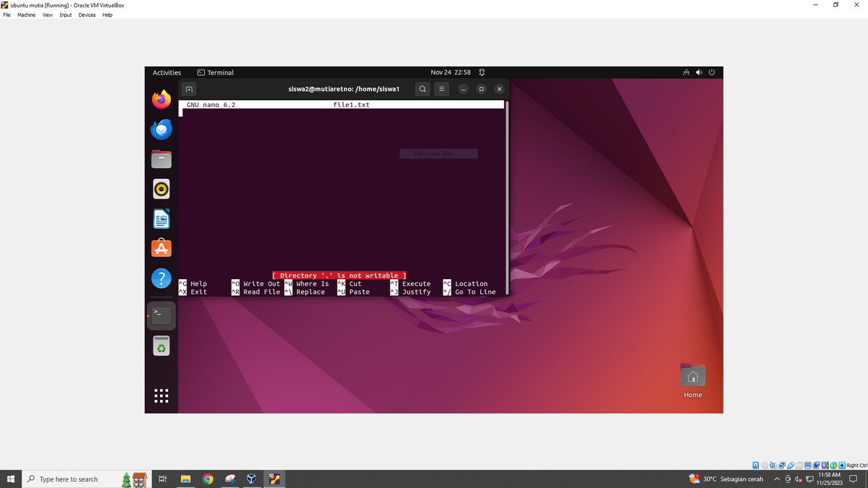The height and width of the screenshot is (488, 868).
Task: Expand hidden system tray icons chevron
Action: coord(777,479)
